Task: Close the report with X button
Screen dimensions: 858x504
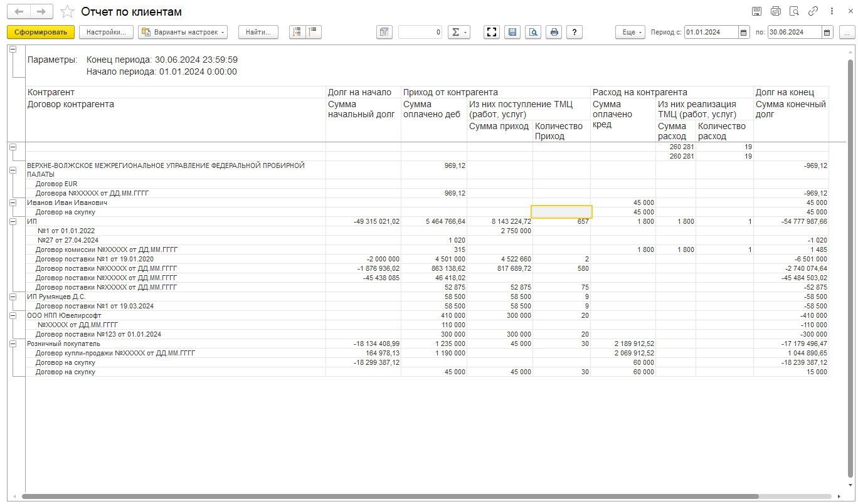Action: click(849, 11)
